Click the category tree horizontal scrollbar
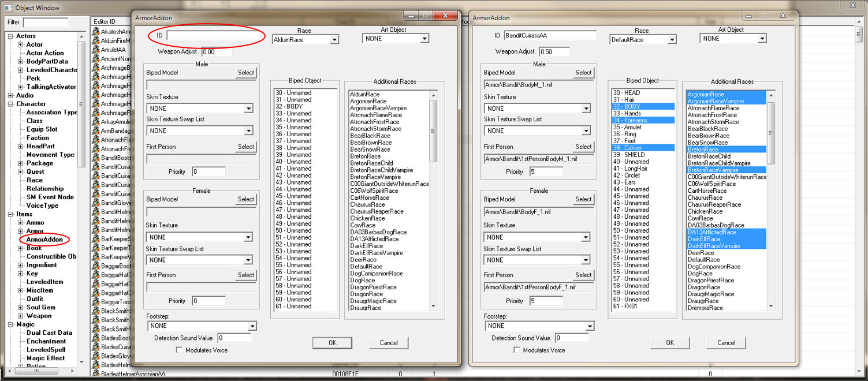Image resolution: width=868 pixels, height=381 pixels. (42, 372)
